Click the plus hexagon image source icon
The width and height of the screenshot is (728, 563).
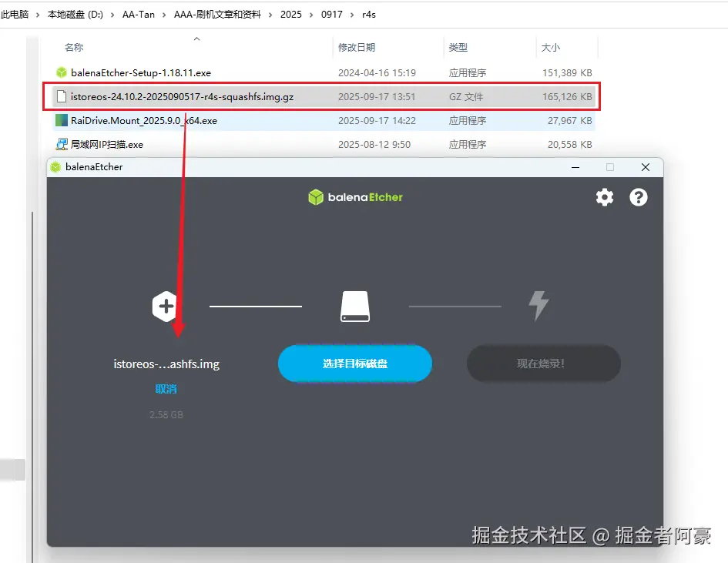tap(165, 307)
